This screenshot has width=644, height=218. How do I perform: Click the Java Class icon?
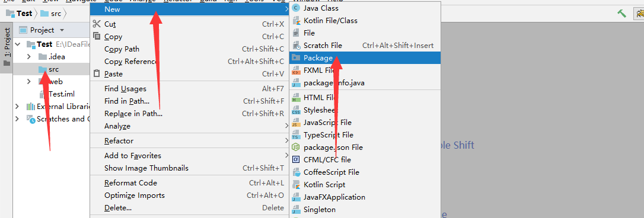pyautogui.click(x=296, y=8)
